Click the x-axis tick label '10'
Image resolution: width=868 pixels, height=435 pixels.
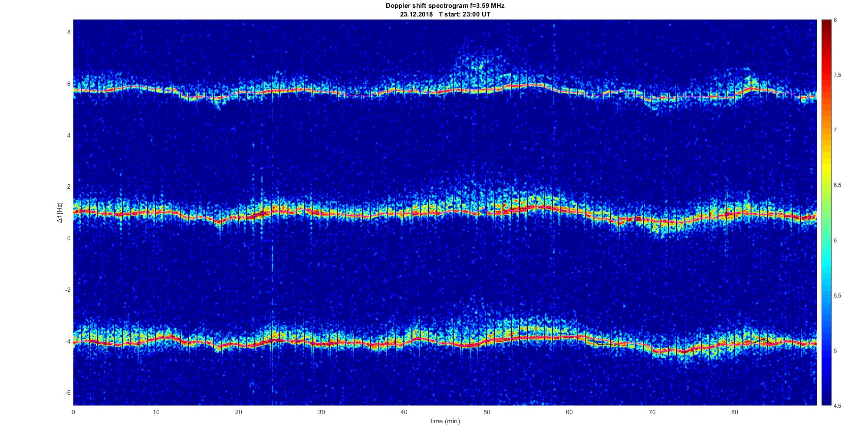[156, 412]
